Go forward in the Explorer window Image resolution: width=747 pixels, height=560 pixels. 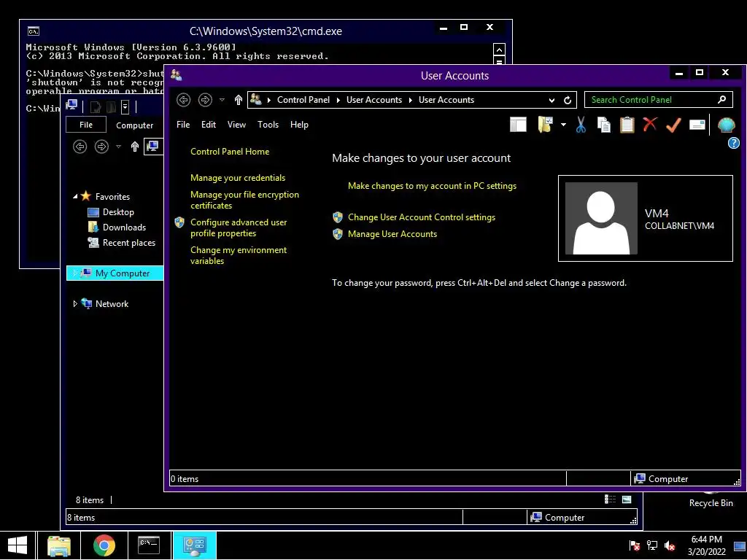101,146
